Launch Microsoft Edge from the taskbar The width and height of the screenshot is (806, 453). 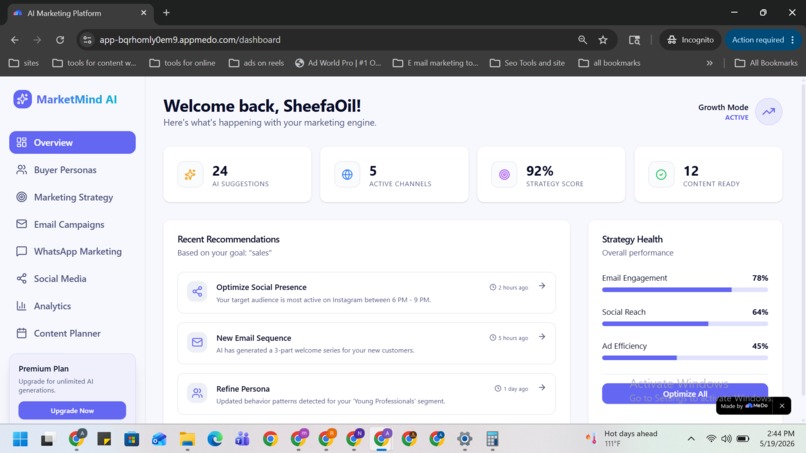[215, 439]
